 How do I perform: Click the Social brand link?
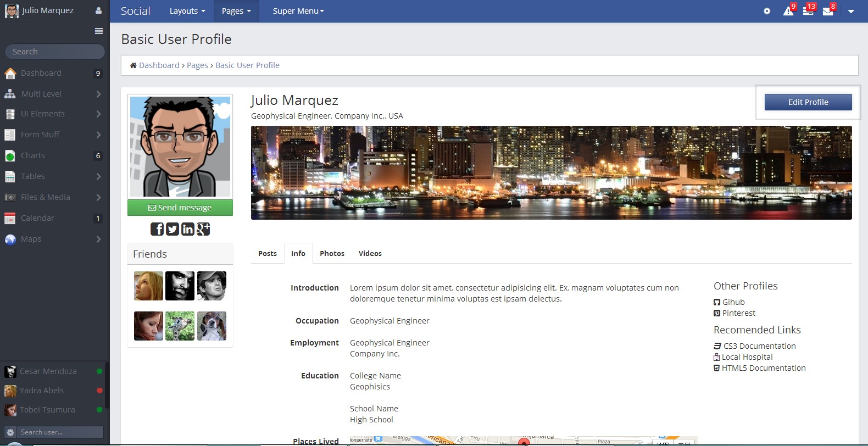(x=136, y=11)
